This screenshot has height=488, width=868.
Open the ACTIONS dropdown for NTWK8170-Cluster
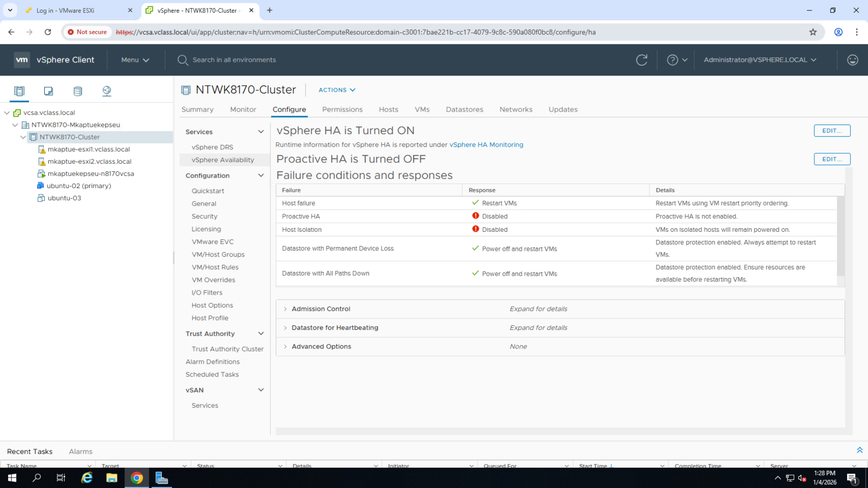336,90
